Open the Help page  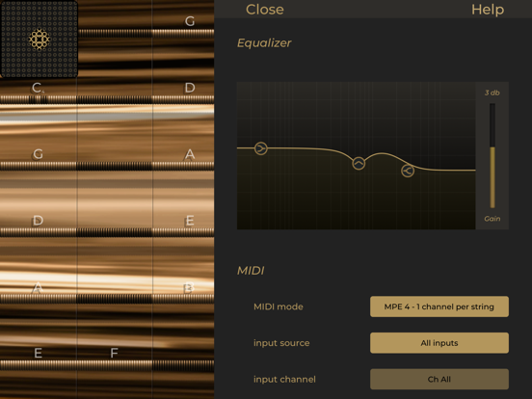tap(488, 10)
